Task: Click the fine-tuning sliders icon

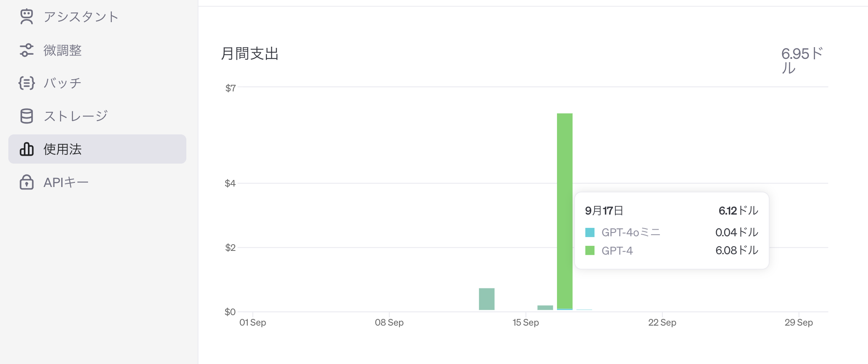Action: [x=27, y=50]
